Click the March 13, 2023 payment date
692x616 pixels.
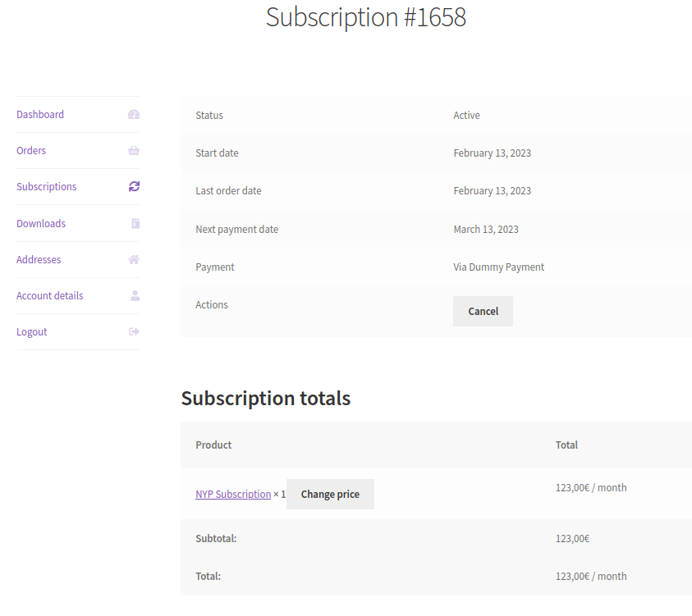pos(486,229)
